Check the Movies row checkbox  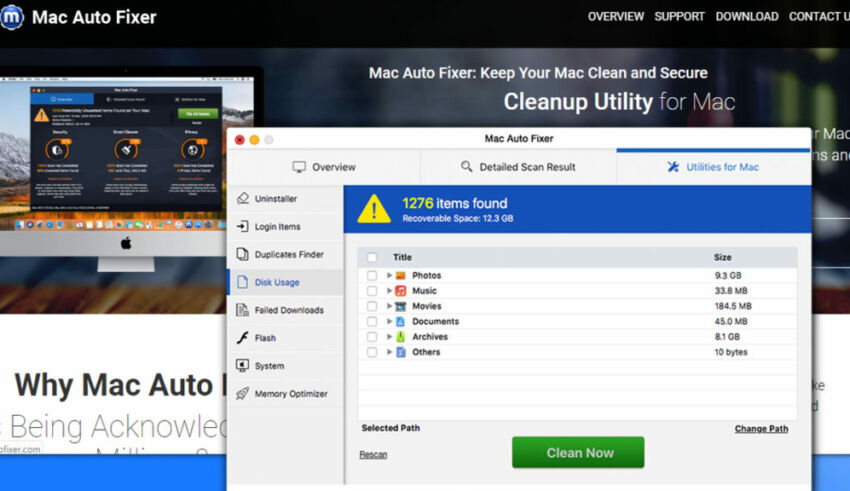(x=372, y=306)
